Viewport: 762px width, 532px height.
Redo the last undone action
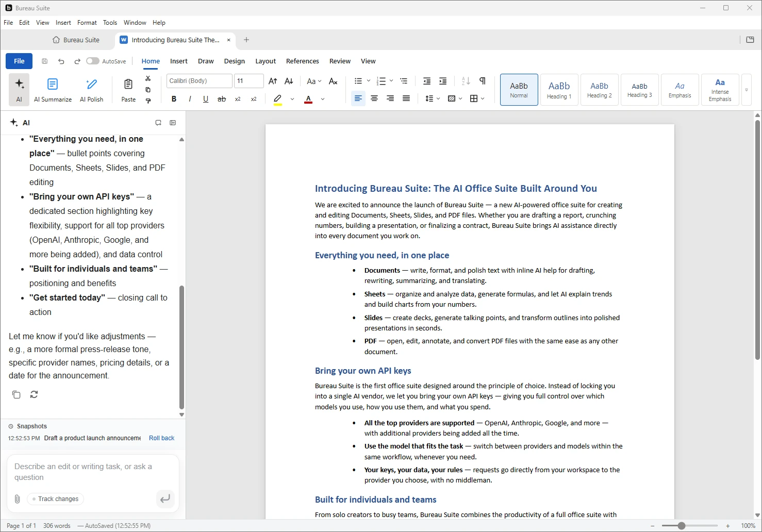click(77, 61)
